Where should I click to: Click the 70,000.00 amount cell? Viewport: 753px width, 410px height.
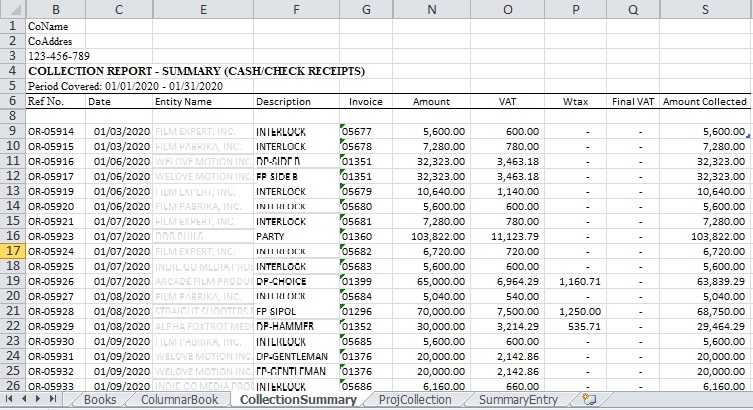(431, 311)
